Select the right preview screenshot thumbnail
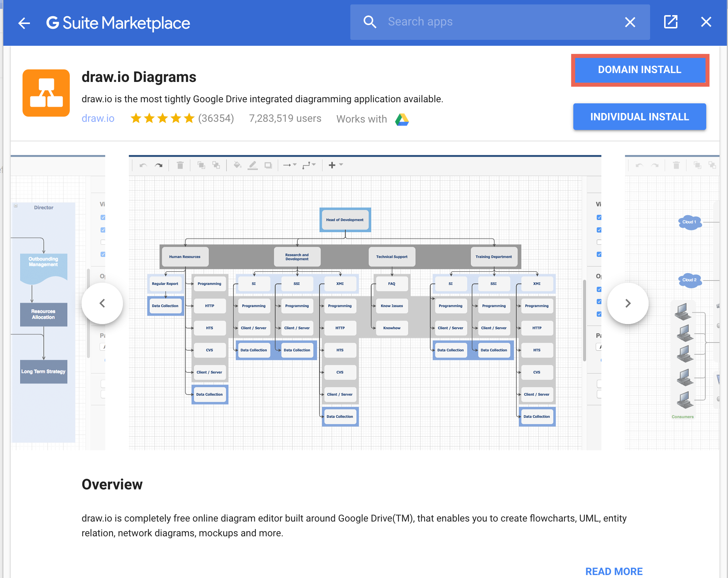Viewport: 728px width, 578px height. coord(672,302)
